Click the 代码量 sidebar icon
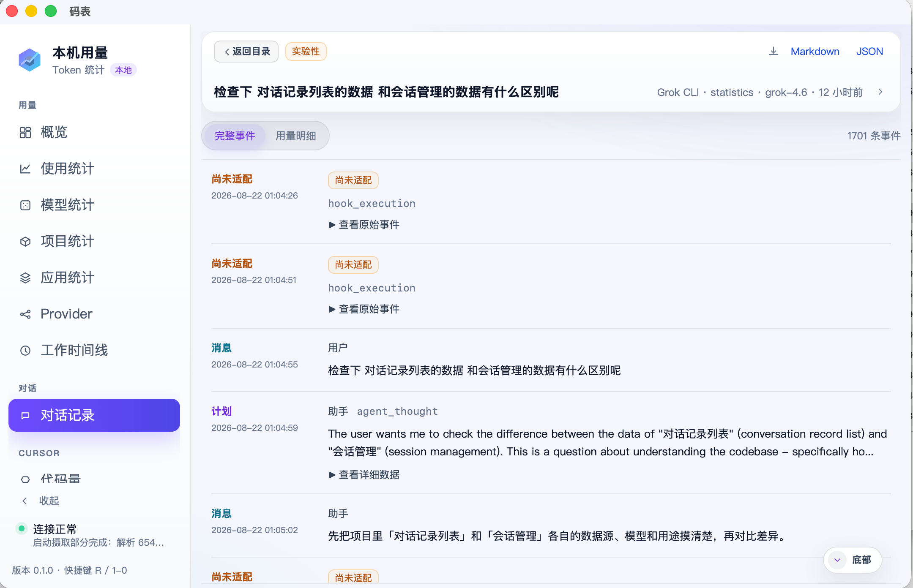 click(25, 479)
